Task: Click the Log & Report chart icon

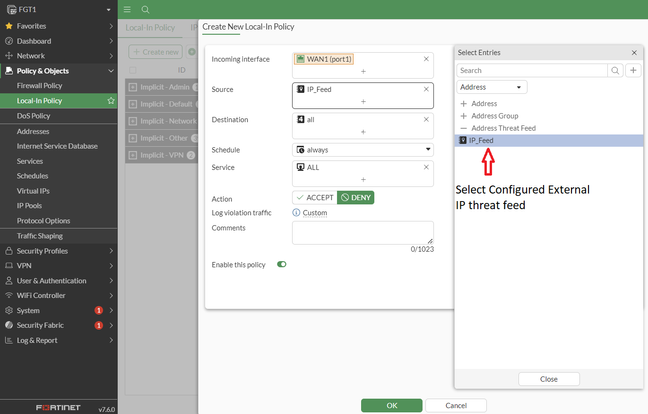Action: (x=9, y=340)
